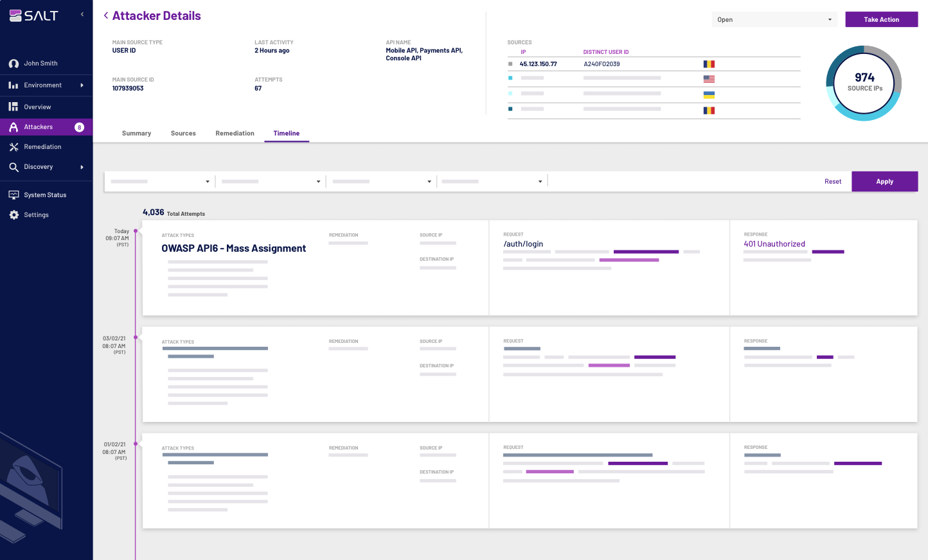
Task: Click the /auth/login request path
Action: pos(523,244)
